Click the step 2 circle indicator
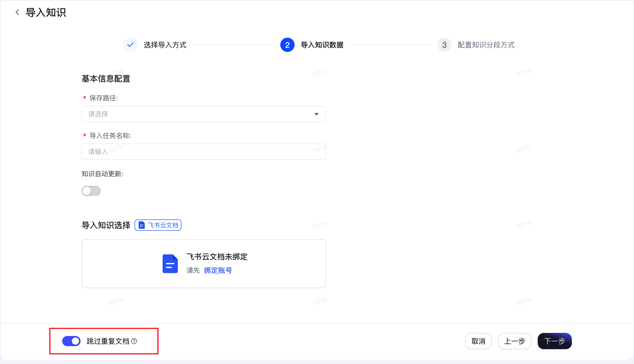The image size is (634, 364). click(287, 45)
